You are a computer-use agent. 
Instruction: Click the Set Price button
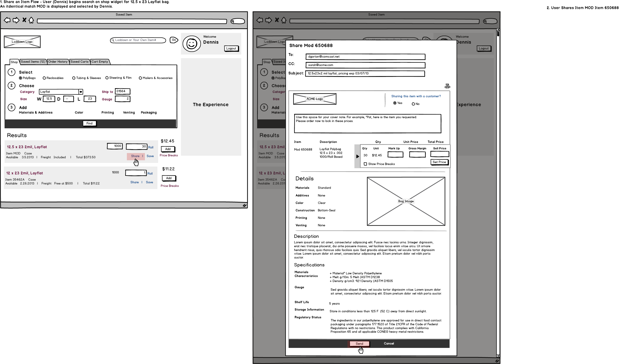439,162
